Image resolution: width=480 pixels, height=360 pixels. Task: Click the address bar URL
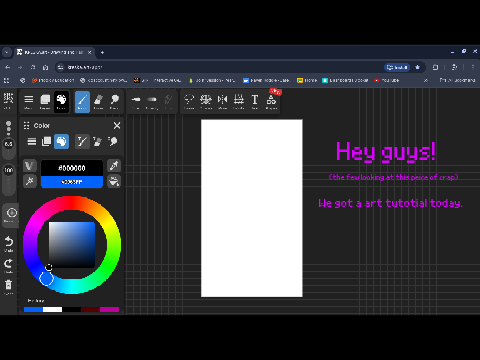point(85,67)
